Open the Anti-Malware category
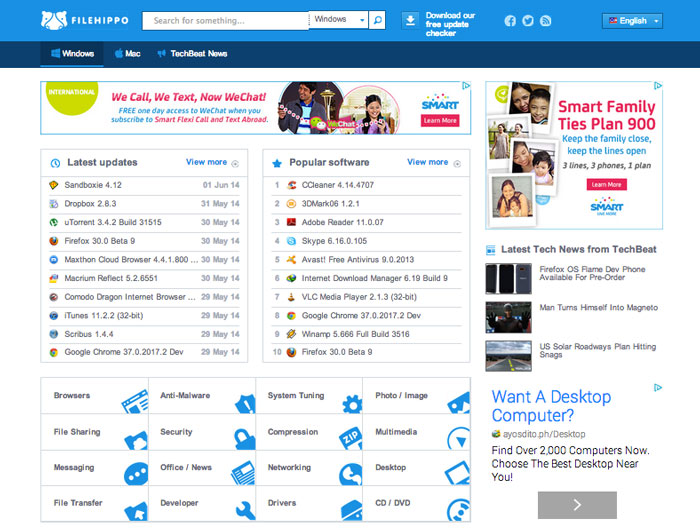This screenshot has width=700, height=531. click(x=185, y=396)
